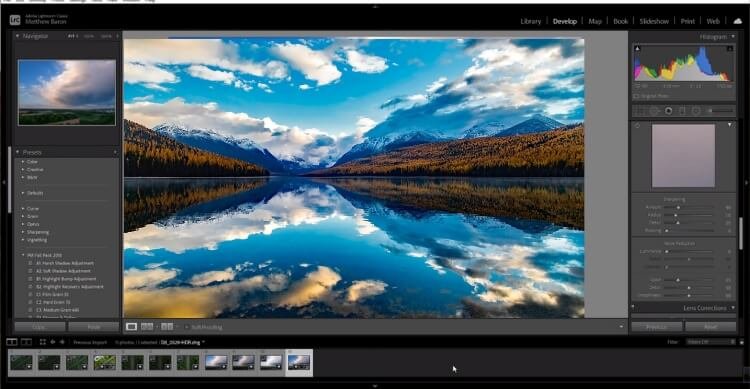Click the second window display icon
Image resolution: width=750 pixels, height=389 pixels.
coord(27,342)
